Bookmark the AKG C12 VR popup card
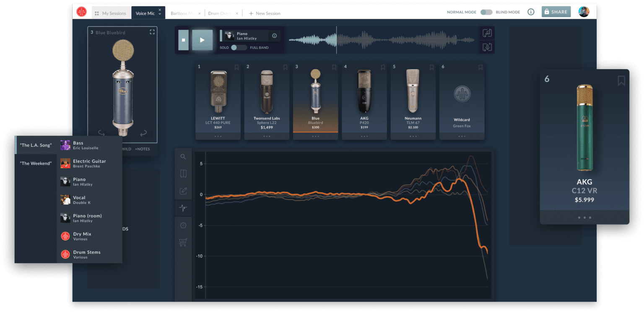Viewport: 644px width, 312px height. [621, 81]
